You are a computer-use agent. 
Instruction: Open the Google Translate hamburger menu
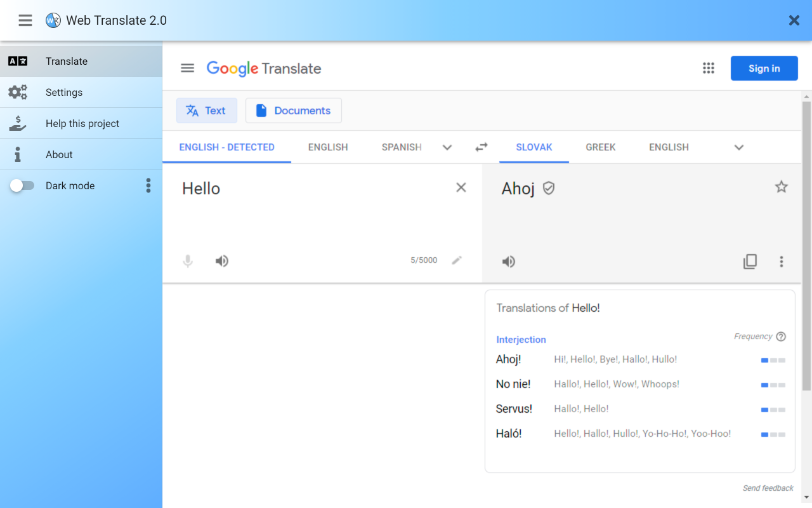tap(187, 68)
